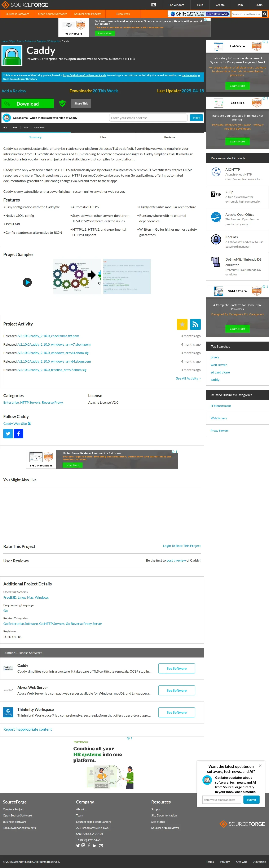
Task: Play the project samples video
Action: 27,282
